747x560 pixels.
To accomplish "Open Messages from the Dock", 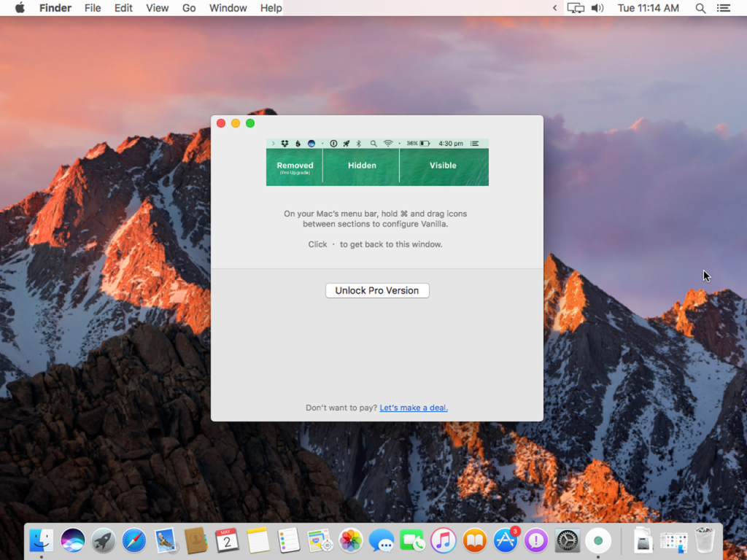I will (x=382, y=541).
